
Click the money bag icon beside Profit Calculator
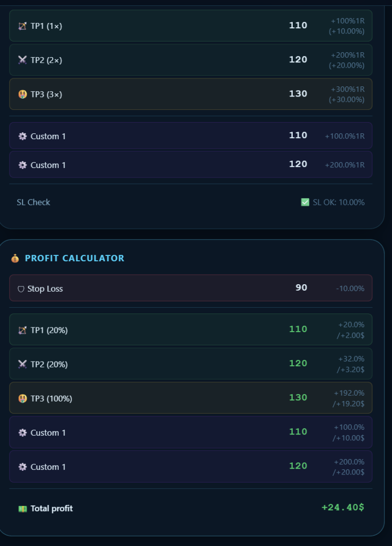coord(15,259)
